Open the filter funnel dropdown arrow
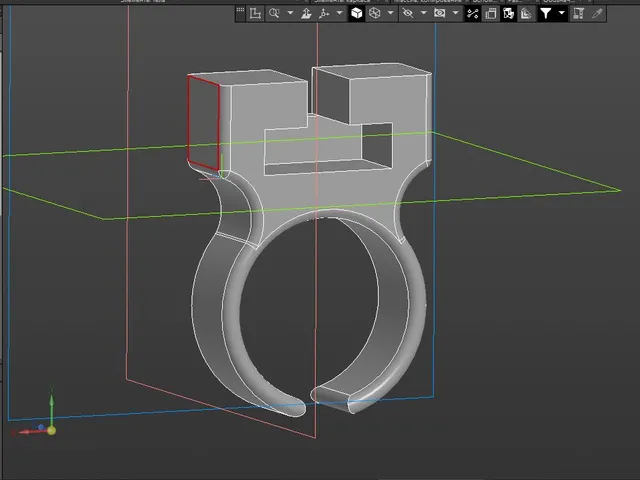 pos(562,13)
